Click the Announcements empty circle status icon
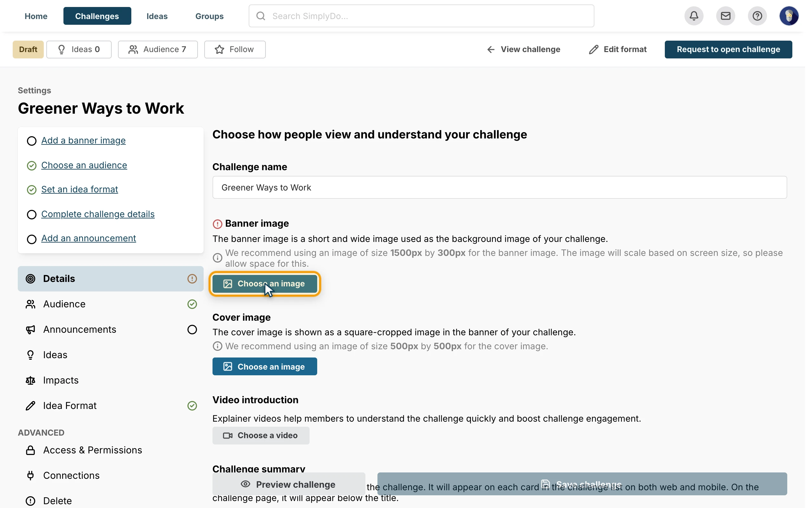Screen dimensions: 812x508 [192, 330]
